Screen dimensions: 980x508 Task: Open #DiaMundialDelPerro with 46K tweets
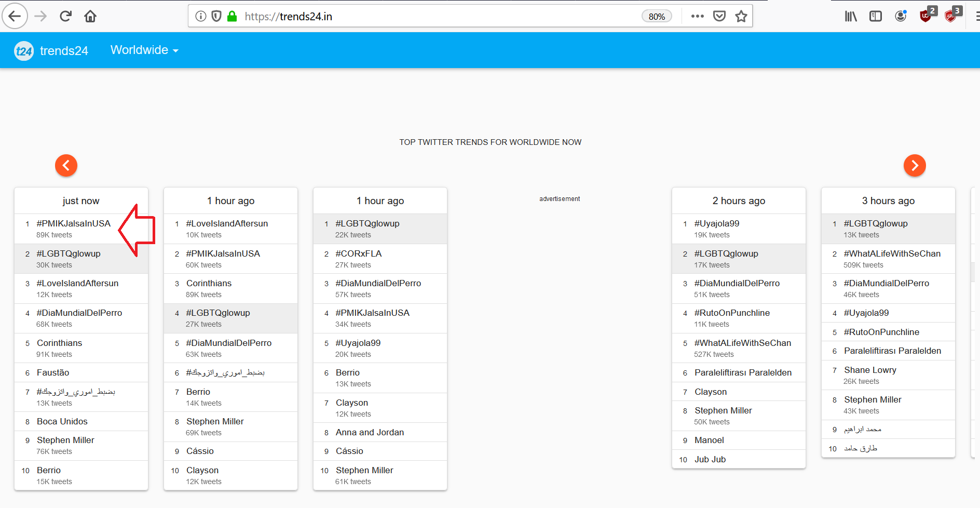click(x=887, y=283)
